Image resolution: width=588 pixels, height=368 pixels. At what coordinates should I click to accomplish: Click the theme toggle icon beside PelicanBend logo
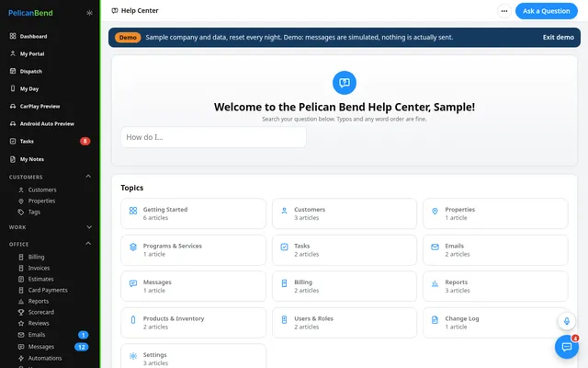[89, 13]
